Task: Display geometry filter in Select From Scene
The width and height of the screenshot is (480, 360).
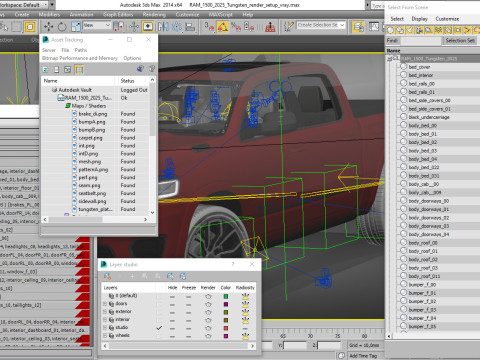Action: pos(390,30)
